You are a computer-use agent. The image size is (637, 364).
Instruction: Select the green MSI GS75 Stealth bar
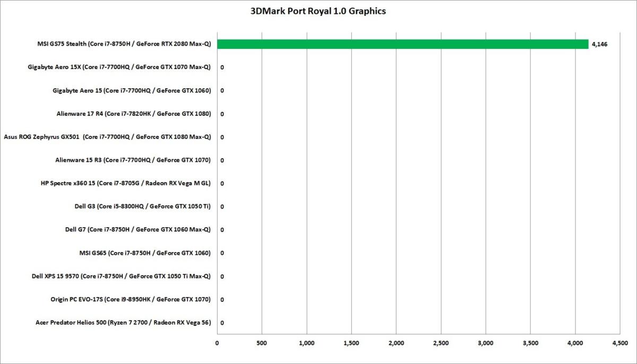pyautogui.click(x=403, y=44)
